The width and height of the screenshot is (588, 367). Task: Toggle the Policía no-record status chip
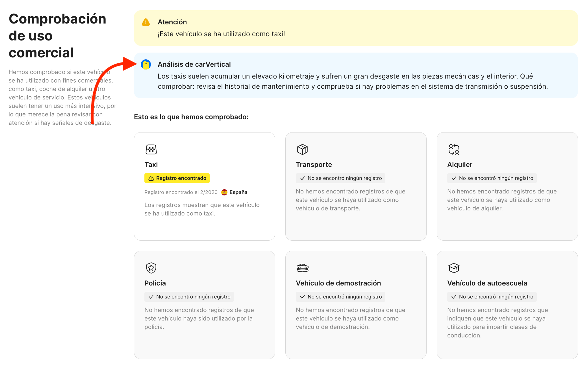(189, 297)
